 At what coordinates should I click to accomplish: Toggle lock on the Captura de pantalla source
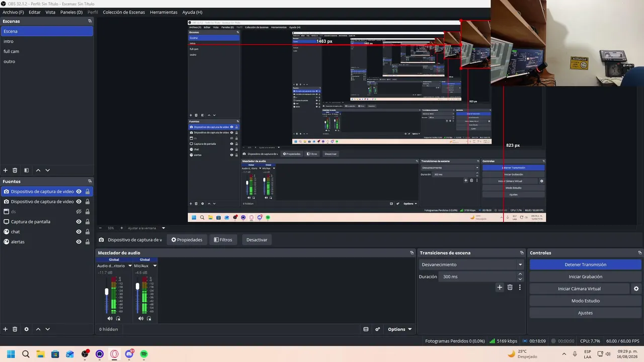tap(88, 222)
